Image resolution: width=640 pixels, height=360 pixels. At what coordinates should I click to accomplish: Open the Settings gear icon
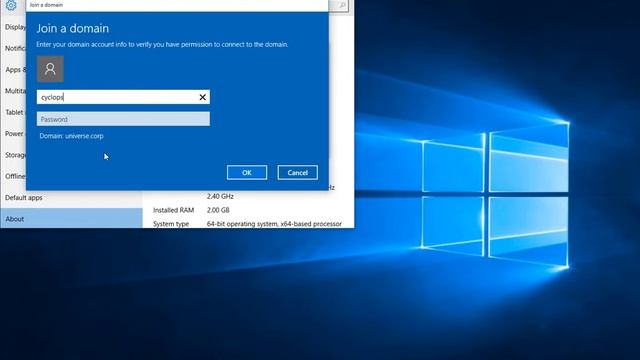click(x=11, y=5)
